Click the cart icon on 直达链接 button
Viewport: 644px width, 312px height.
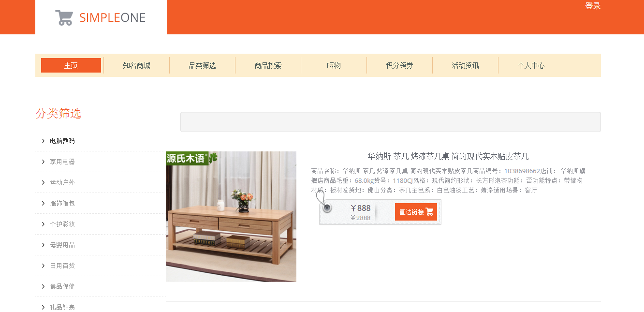tap(429, 212)
